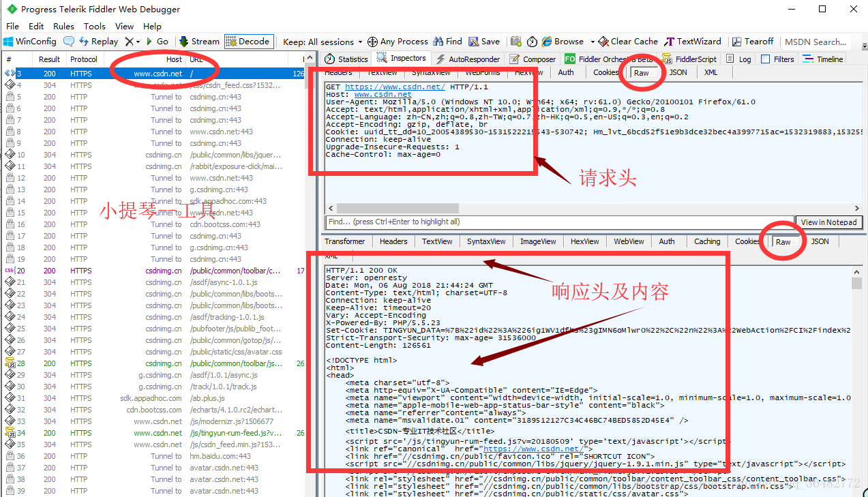Click Clear Cache in toolbar
Viewport: 868px width, 497px height.
click(x=629, y=42)
